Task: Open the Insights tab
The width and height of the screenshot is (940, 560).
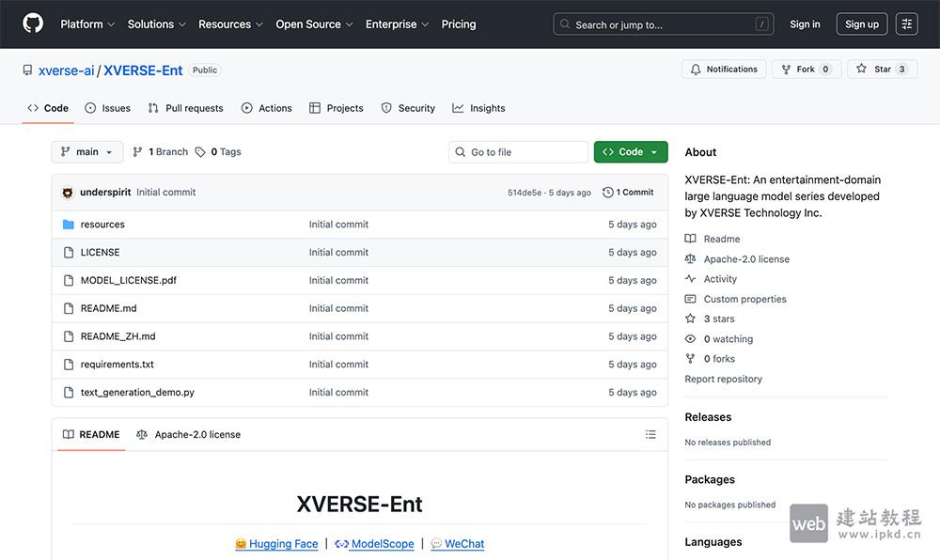Action: (x=478, y=107)
